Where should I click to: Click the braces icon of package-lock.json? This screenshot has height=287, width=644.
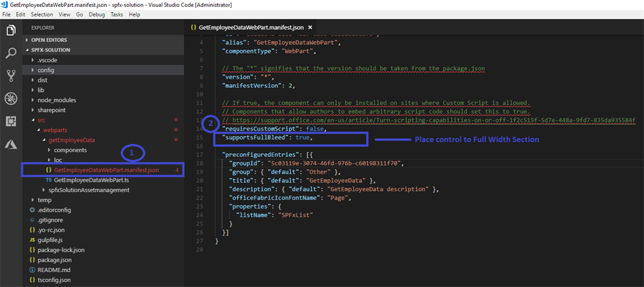point(33,250)
